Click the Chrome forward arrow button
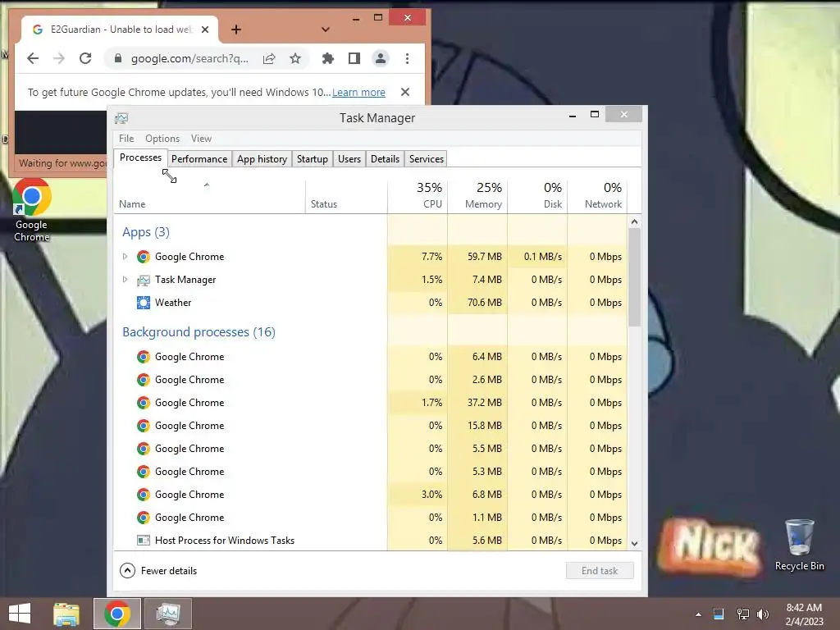The height and width of the screenshot is (630, 840). click(59, 58)
